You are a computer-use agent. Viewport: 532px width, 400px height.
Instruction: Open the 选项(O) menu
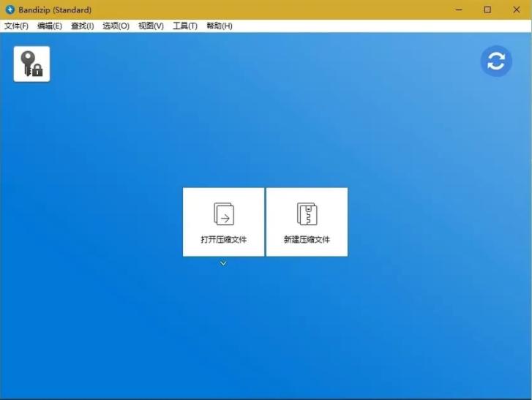(x=116, y=26)
